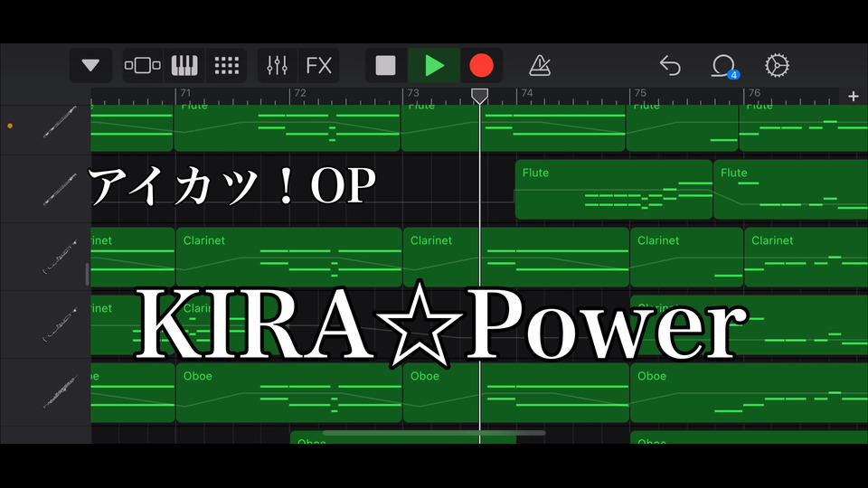This screenshot has width=868, height=488.
Task: Select the second Clarinet track instrument icon
Action: click(60, 324)
